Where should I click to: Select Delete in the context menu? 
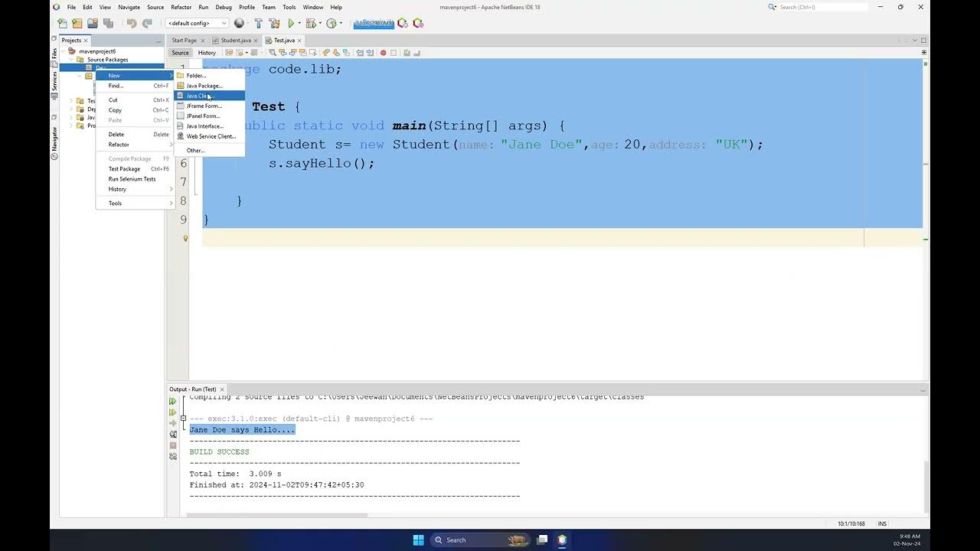pyautogui.click(x=136, y=135)
